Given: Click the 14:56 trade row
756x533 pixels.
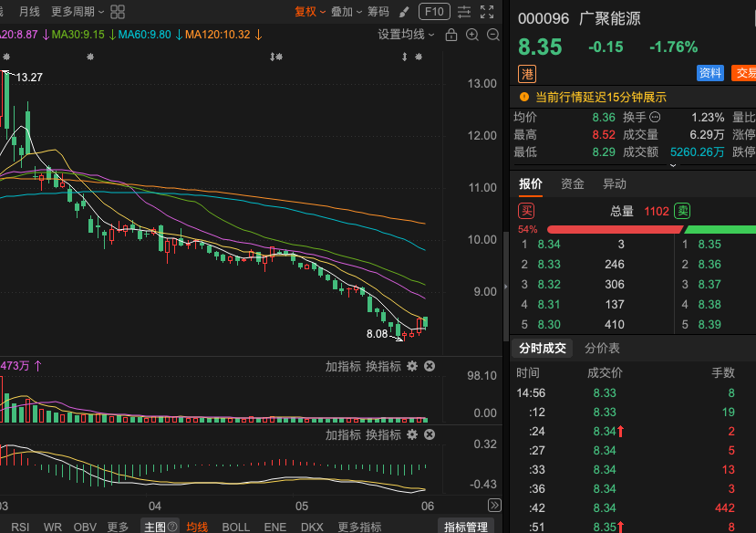Looking at the screenshot, I should pyautogui.click(x=633, y=393).
